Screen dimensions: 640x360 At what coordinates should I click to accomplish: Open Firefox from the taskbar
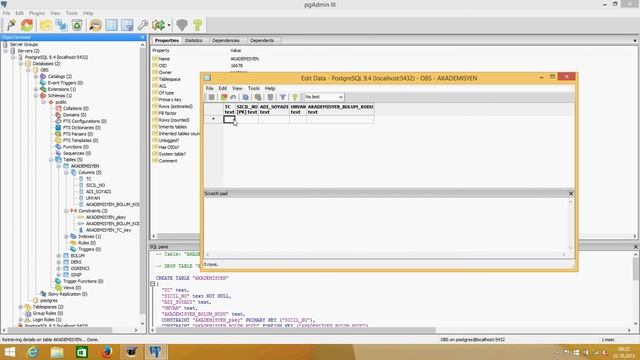(107, 352)
